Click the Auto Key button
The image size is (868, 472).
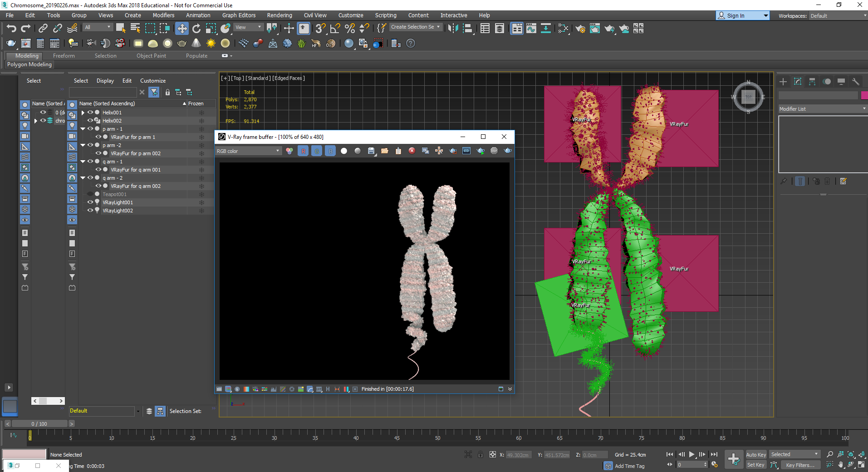pyautogui.click(x=755, y=454)
